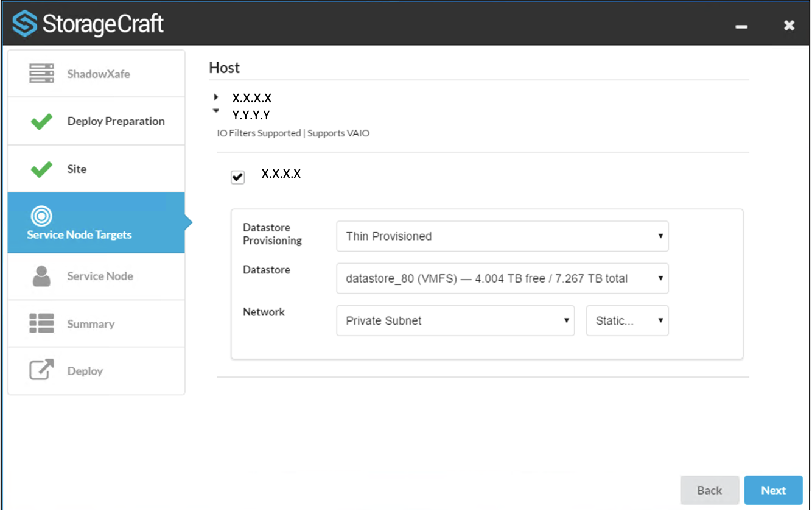Click the Site green checkmark icon

(41, 169)
